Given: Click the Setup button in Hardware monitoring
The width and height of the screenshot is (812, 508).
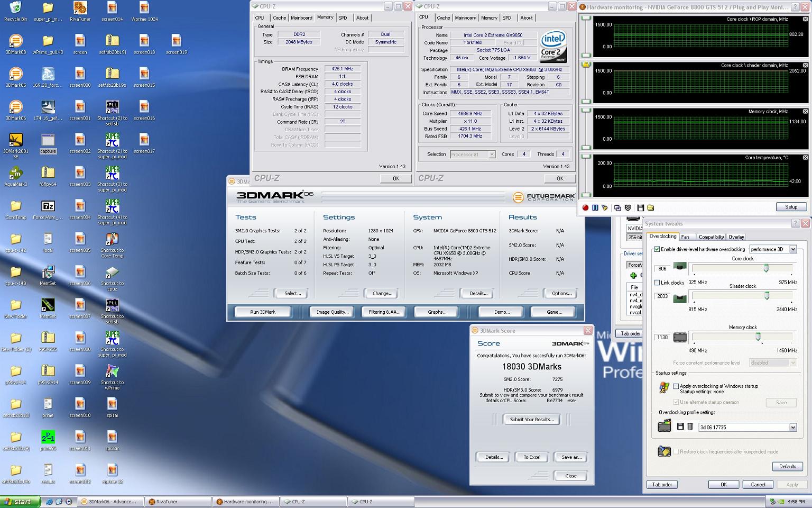Looking at the screenshot, I should [791, 207].
